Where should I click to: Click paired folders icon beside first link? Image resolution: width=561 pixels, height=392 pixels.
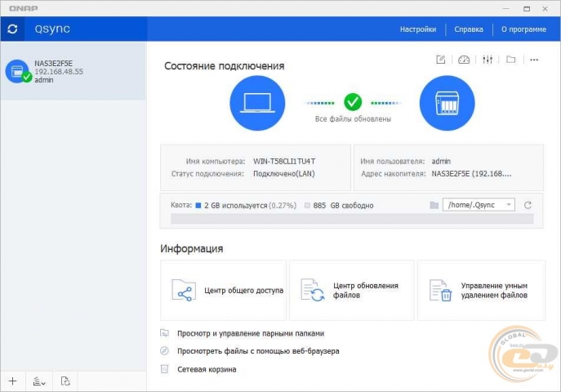pyautogui.click(x=164, y=333)
